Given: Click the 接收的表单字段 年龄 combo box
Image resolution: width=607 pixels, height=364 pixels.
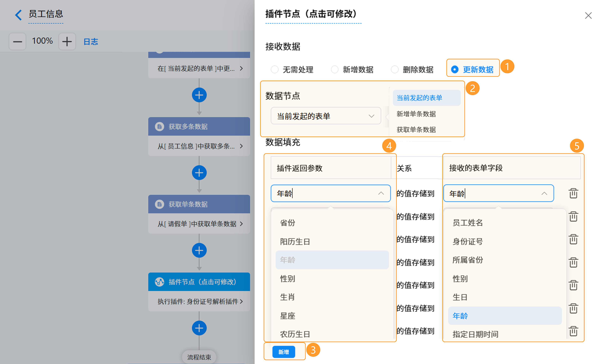Looking at the screenshot, I should point(498,194).
